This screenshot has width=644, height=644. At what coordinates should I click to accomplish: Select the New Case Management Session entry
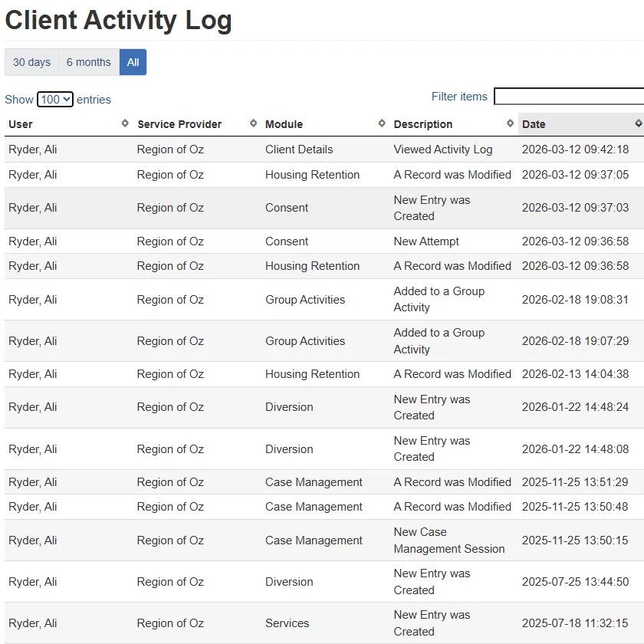click(449, 540)
